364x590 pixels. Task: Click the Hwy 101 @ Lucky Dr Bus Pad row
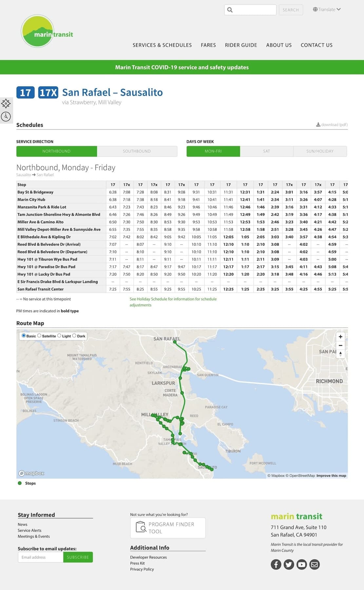pos(182,274)
